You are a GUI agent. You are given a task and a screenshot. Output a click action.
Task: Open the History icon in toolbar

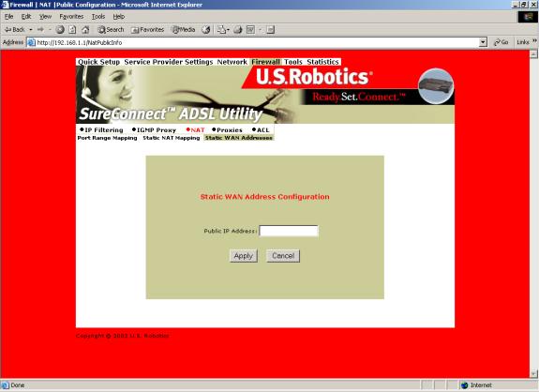[205, 30]
